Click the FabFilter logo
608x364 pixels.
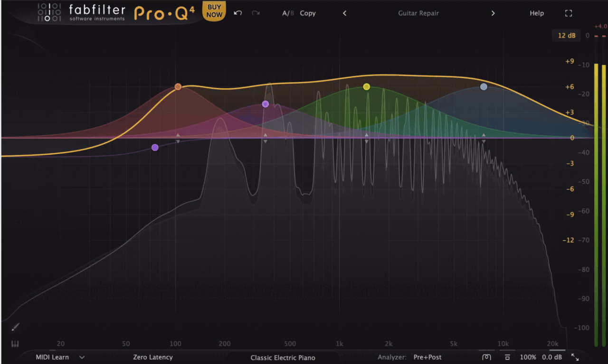point(81,13)
